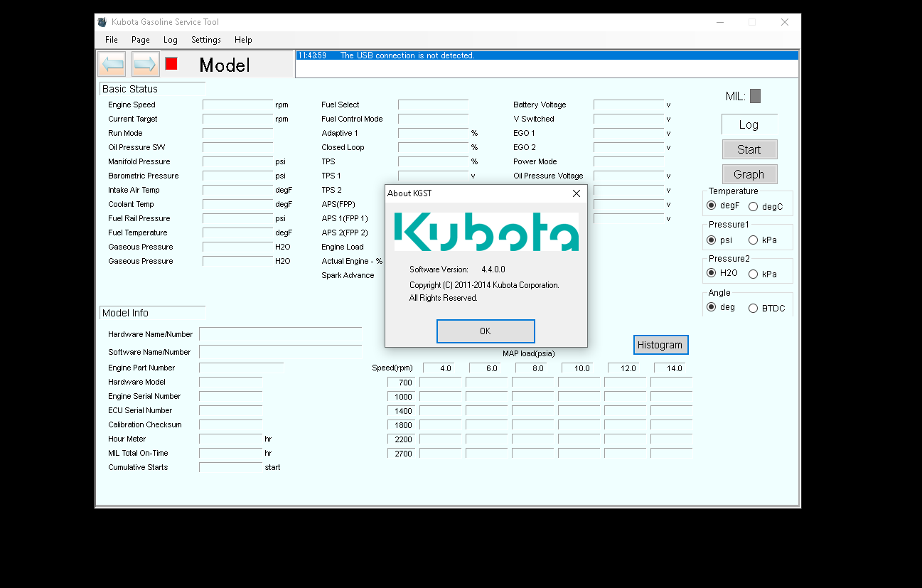
Task: Click the ECU Serial Number field
Action: tap(230, 410)
